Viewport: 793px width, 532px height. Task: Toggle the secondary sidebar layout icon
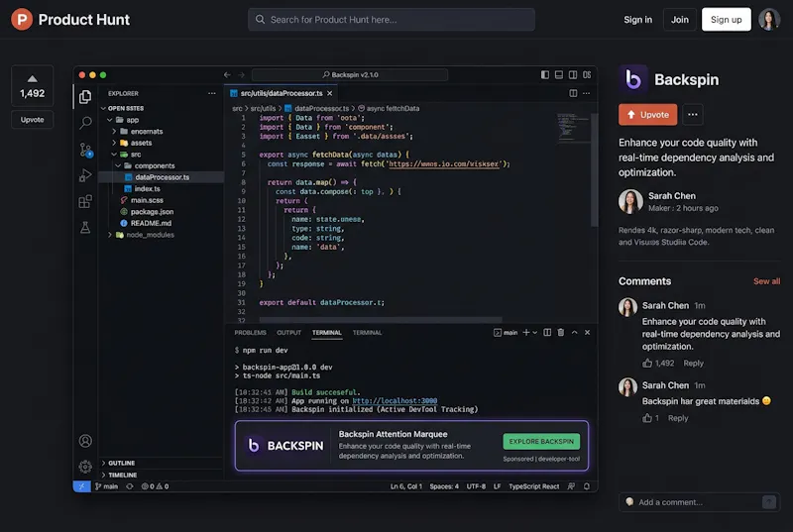(573, 74)
